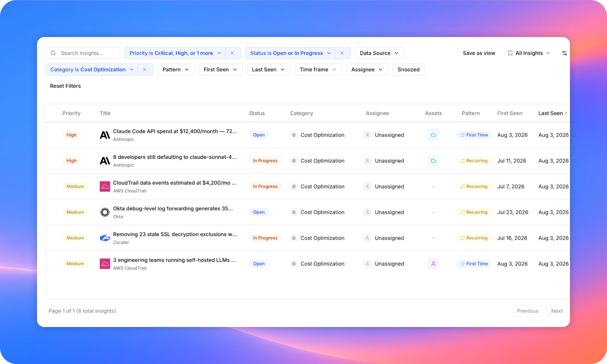Open the CloudTrail data events insight
The width and height of the screenshot is (607, 364).
click(x=174, y=183)
